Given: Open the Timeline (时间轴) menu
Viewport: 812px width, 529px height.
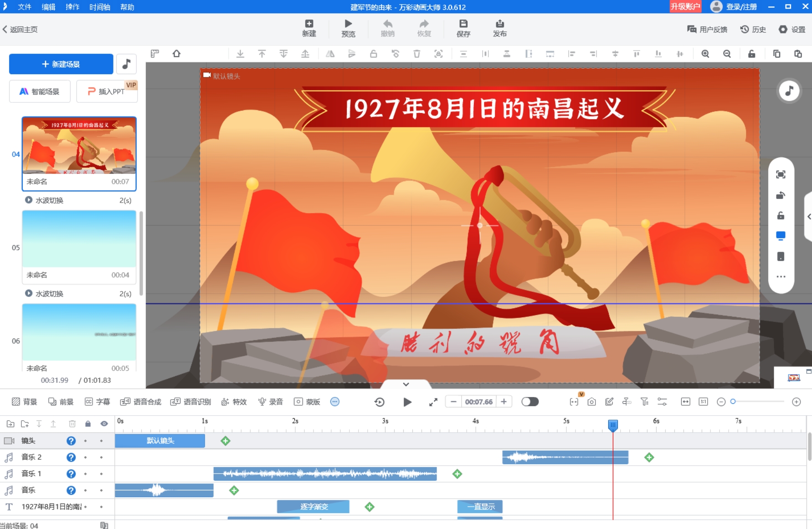Looking at the screenshot, I should 99,7.
